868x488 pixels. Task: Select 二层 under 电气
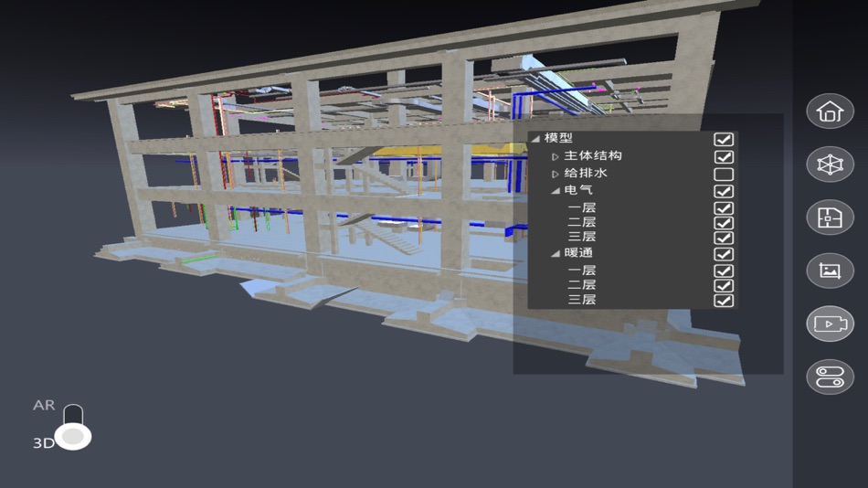click(x=582, y=222)
